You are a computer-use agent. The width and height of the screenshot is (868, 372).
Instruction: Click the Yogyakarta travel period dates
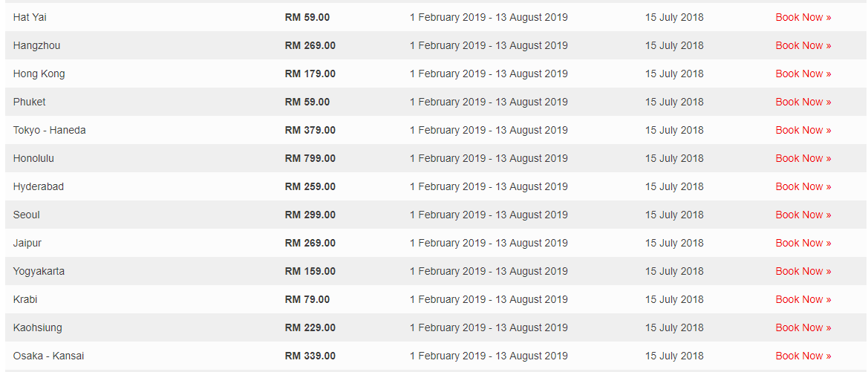tap(489, 271)
